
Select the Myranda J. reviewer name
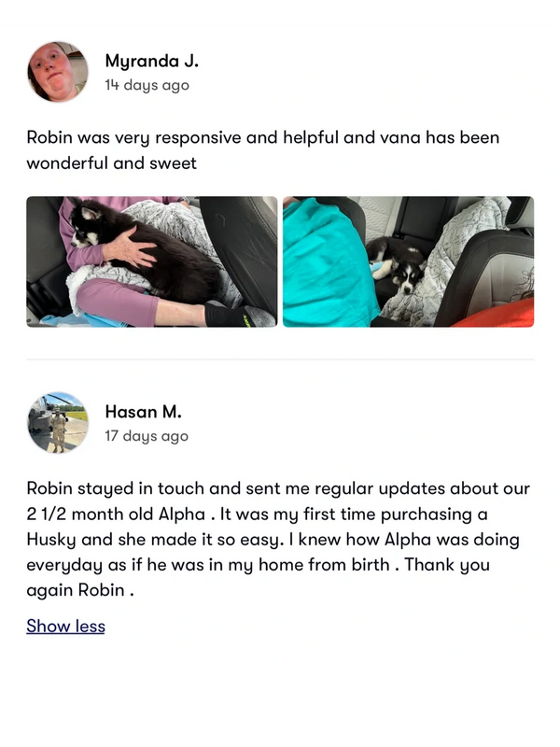(151, 61)
